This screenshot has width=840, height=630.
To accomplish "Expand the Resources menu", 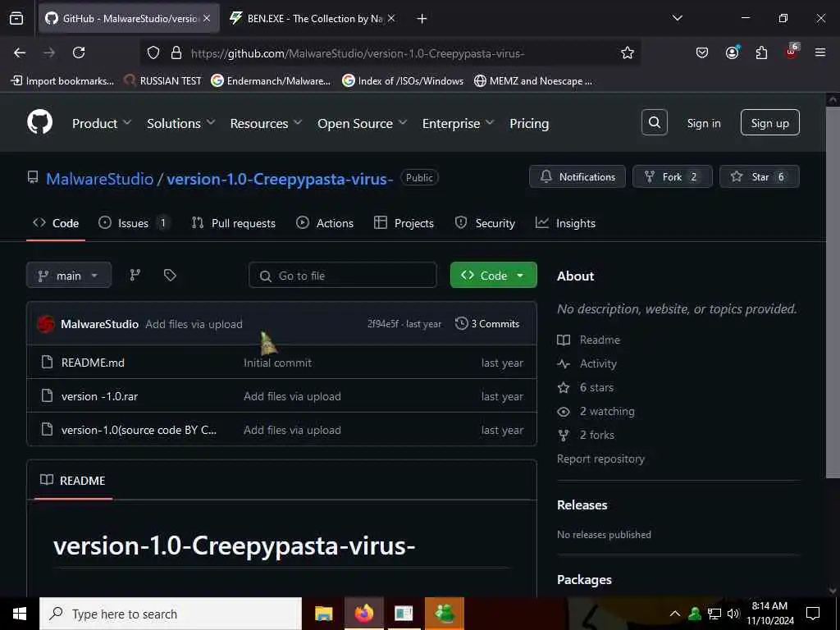I will coord(266,123).
